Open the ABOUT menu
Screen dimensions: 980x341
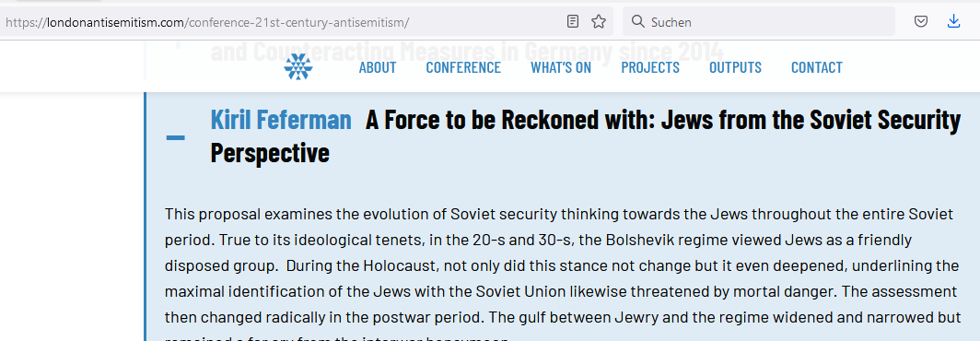378,67
